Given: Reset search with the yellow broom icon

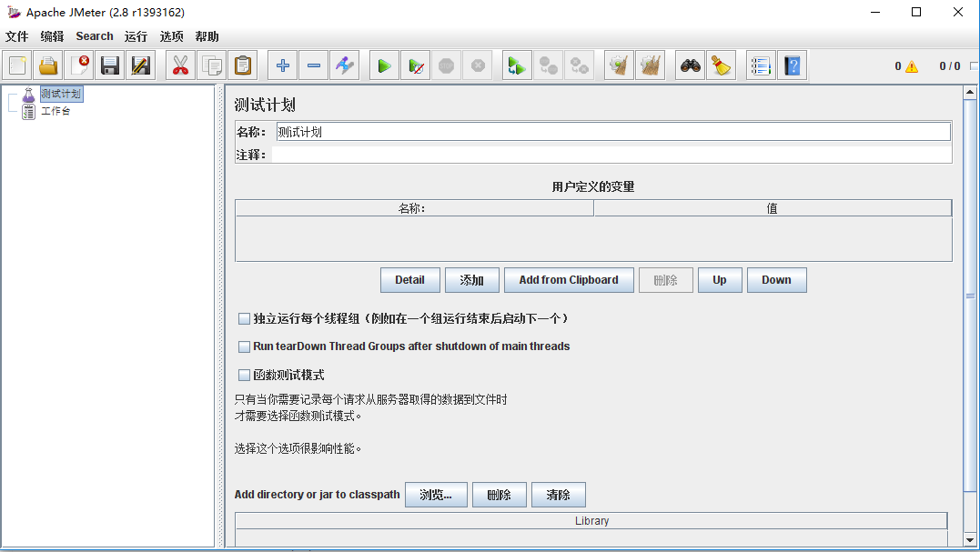Looking at the screenshot, I should [x=721, y=65].
